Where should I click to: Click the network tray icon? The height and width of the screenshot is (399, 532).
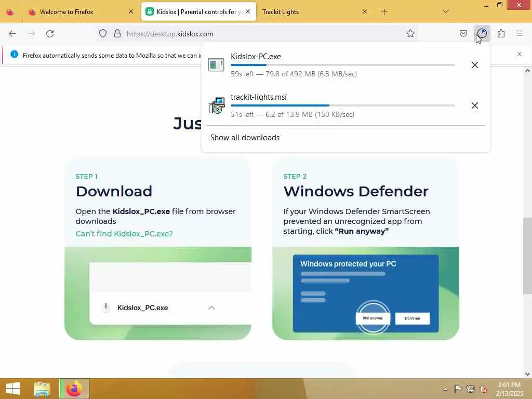(x=470, y=389)
